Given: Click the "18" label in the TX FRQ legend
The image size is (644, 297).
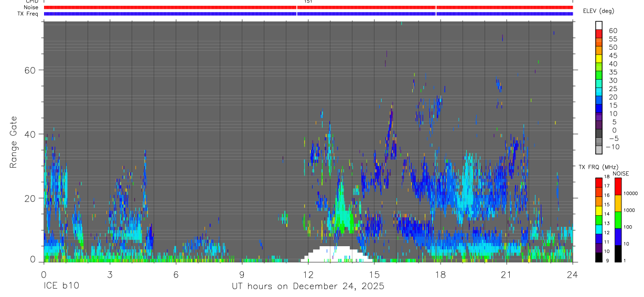Looking at the screenshot, I should [607, 177].
